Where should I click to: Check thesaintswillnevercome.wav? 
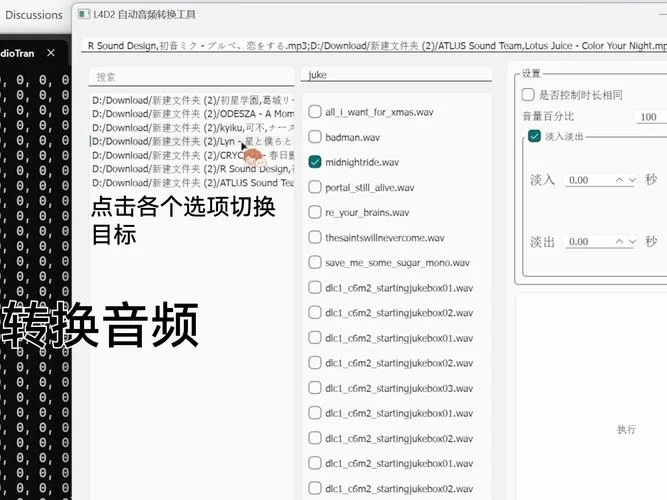[315, 237]
